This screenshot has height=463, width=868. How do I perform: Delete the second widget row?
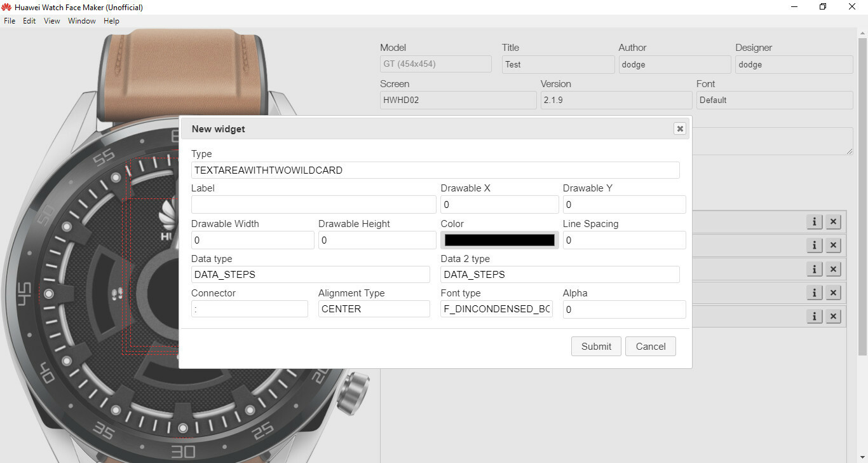[x=834, y=245]
